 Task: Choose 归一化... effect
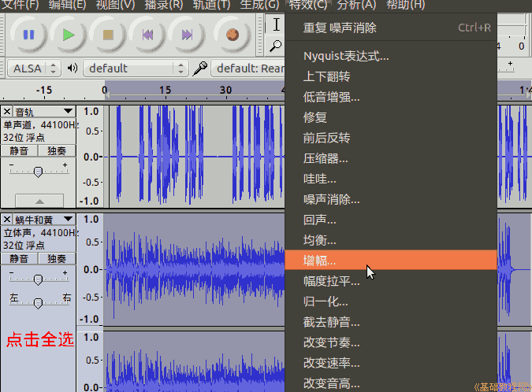(x=391, y=301)
